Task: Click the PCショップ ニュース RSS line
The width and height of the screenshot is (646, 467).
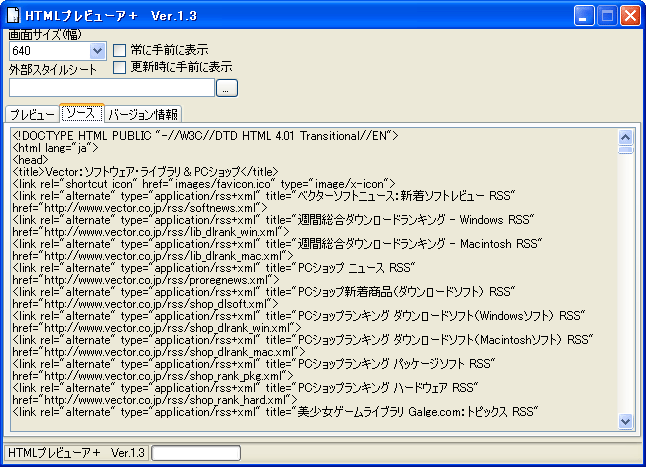Action: pyautogui.click(x=214, y=268)
